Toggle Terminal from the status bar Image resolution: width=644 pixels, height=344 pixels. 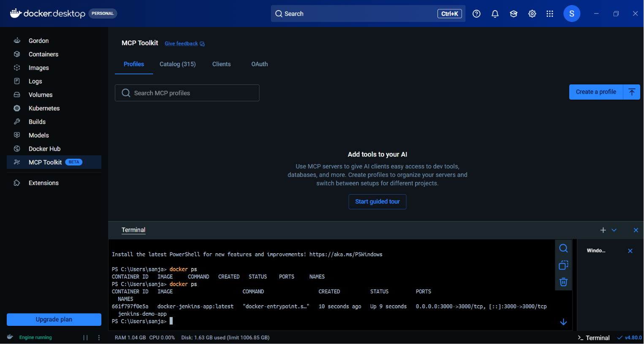(x=593, y=338)
